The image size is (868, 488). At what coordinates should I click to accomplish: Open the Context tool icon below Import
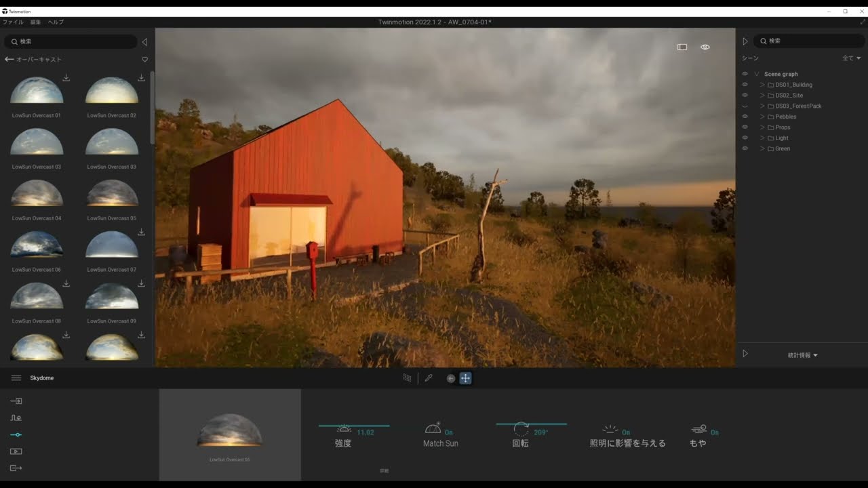(x=16, y=418)
